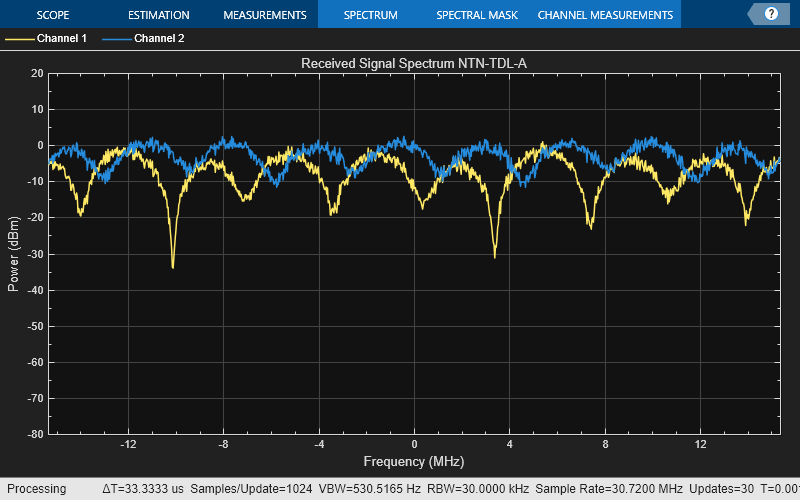Click the -40 tick on power axis
The image size is (800, 500).
[x=35, y=290]
